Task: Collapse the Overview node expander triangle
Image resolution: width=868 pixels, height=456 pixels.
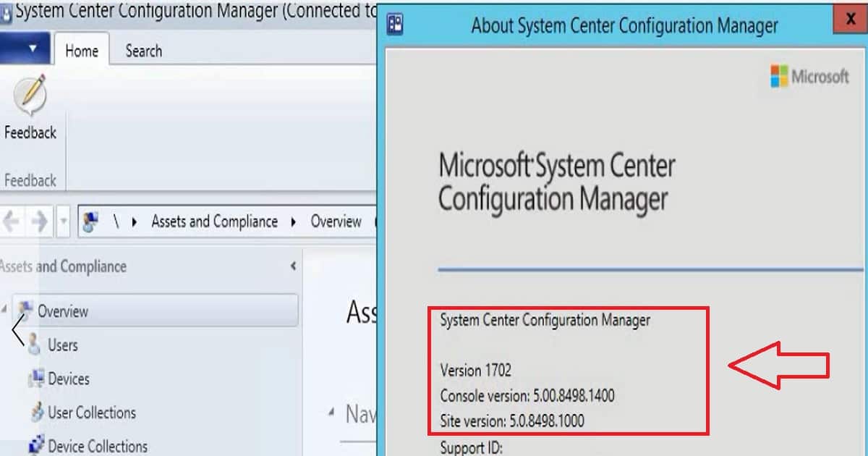Action: 5,310
